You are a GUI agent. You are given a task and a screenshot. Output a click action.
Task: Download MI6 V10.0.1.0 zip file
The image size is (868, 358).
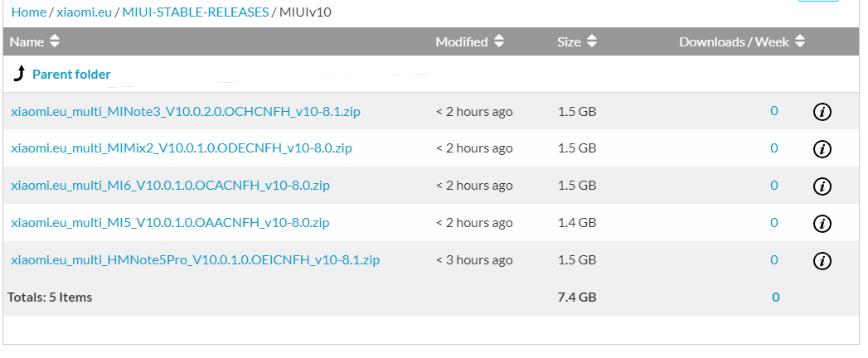[x=170, y=186]
